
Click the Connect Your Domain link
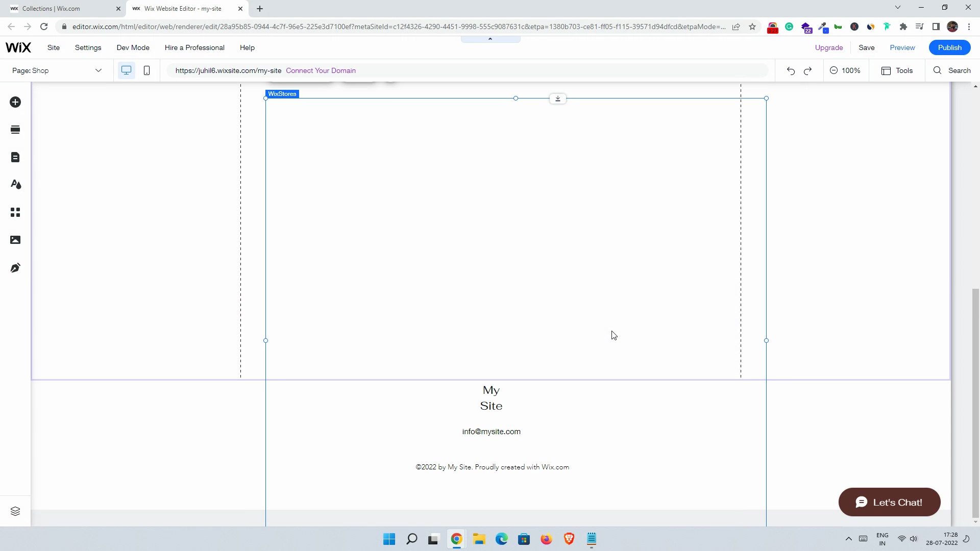click(x=321, y=70)
